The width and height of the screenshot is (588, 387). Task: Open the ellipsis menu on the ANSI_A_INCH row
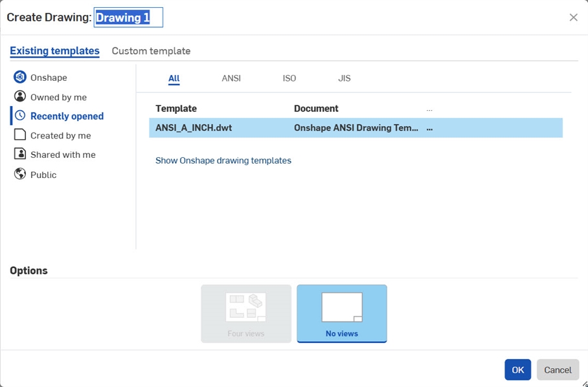pos(429,127)
